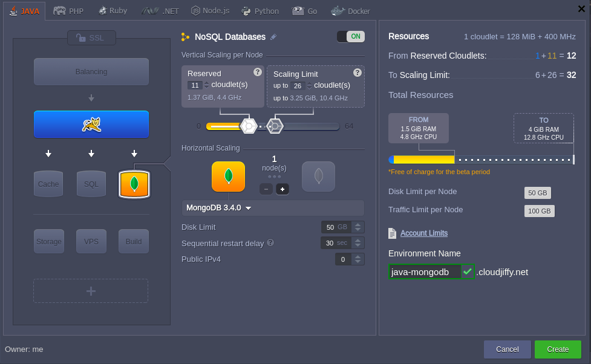Screen dimensions: 591x364
Task: Turn off the NoSQL Databases ON switch
Action: click(x=351, y=36)
